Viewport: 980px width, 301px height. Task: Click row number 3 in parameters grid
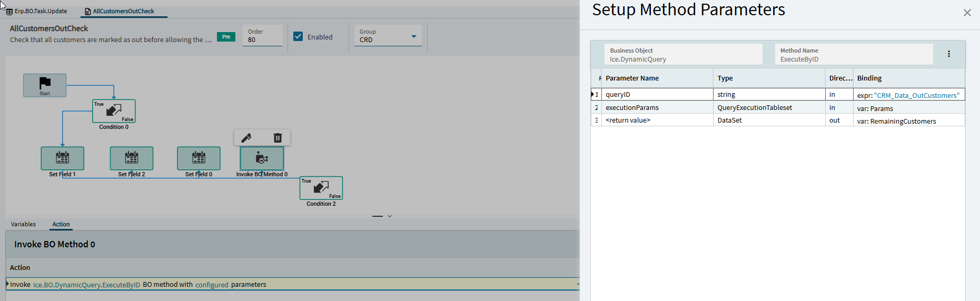[x=596, y=120]
